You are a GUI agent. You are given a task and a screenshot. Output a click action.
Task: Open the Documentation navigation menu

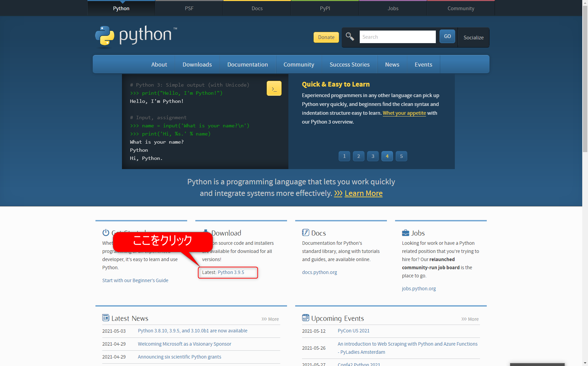point(248,64)
